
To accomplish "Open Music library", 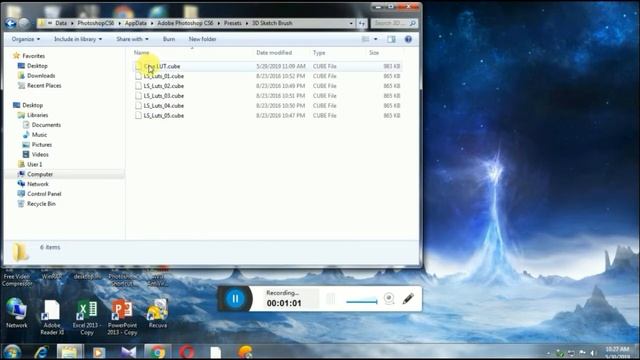I will pyautogui.click(x=39, y=135).
